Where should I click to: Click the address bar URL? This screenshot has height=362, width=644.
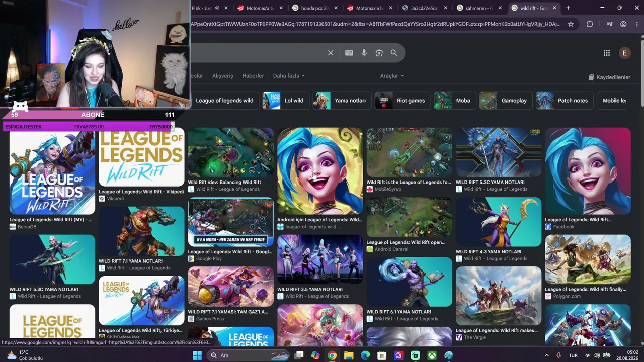coord(375,24)
